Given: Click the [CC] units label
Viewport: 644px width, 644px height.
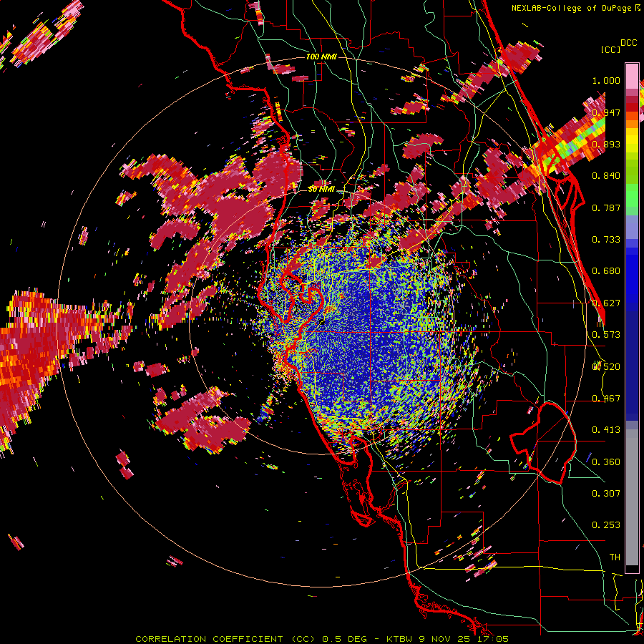Looking at the screenshot, I should 610,49.
